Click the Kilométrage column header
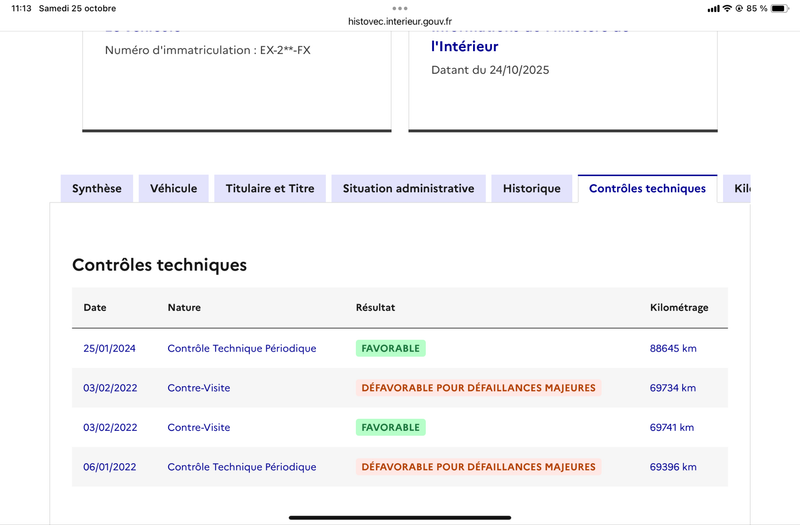The image size is (800, 525). point(679,307)
